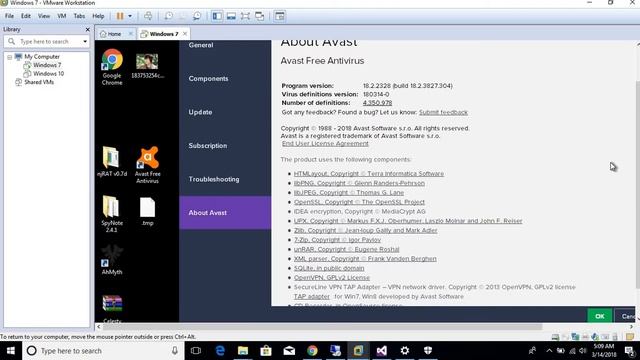Close the Library panel
Screen dimensions: 640x360
tap(87, 29)
